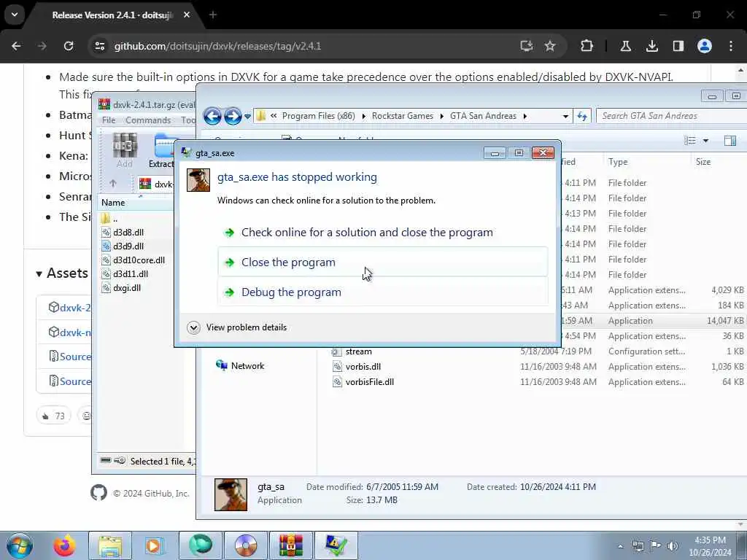Select parent folder '..' entry in WinRAR
The width and height of the screenshot is (747, 560).
pyautogui.click(x=109, y=219)
